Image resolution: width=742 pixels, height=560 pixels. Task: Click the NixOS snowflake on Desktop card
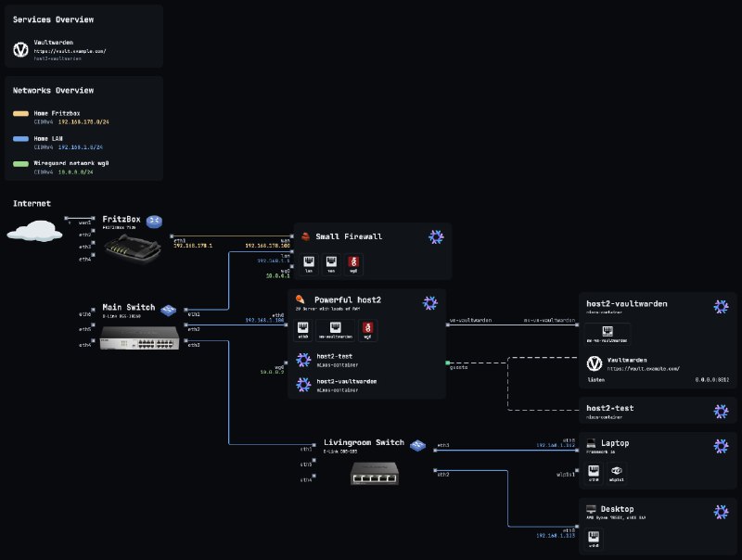pyautogui.click(x=721, y=512)
